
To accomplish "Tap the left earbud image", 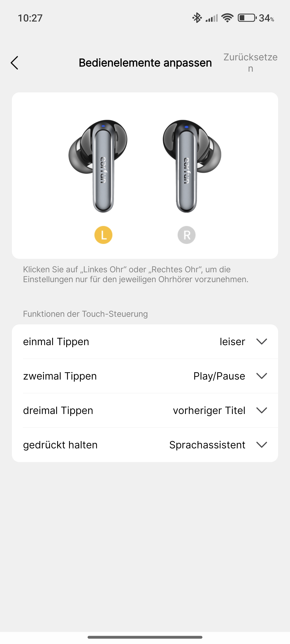I will point(98,166).
